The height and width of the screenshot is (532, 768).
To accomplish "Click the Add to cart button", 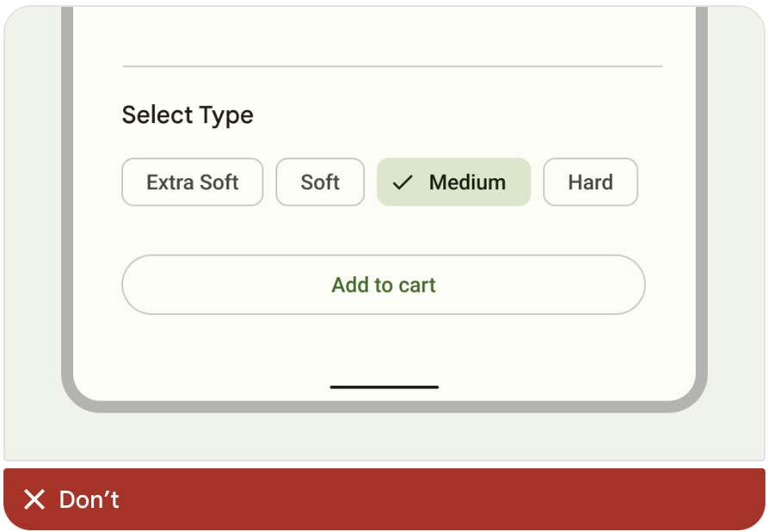I will point(383,285).
